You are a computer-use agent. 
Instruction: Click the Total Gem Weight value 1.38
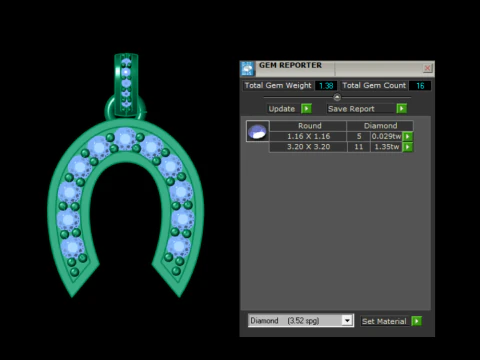326,86
